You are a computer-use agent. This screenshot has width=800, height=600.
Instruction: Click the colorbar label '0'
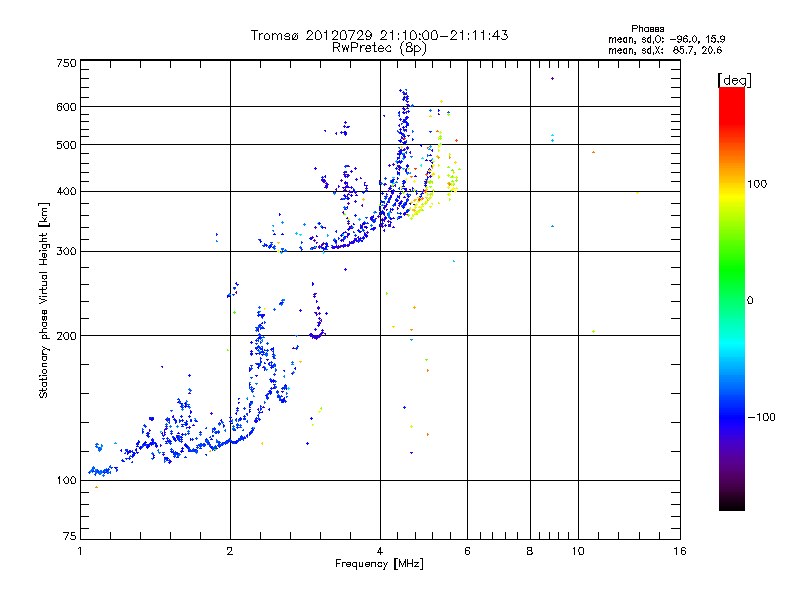coord(750,301)
